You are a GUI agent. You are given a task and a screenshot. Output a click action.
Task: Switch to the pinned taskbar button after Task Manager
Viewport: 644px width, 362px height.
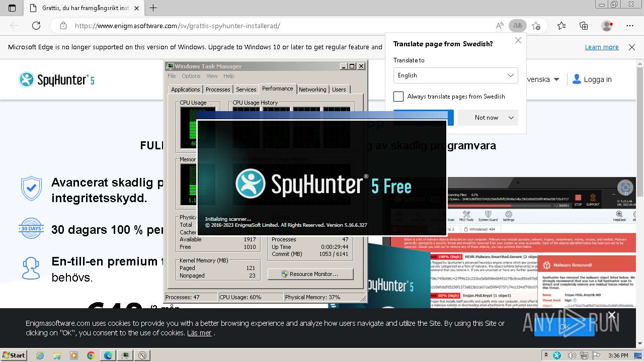click(x=142, y=355)
